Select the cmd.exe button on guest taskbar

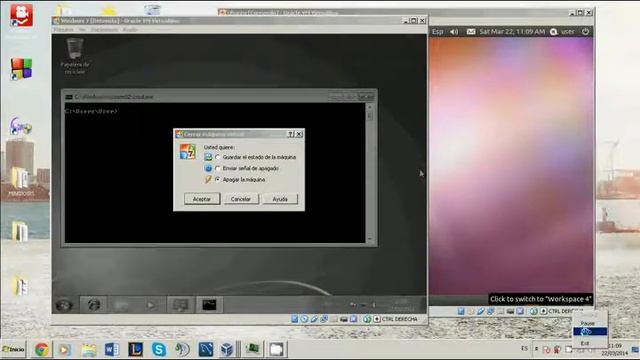[x=209, y=304]
